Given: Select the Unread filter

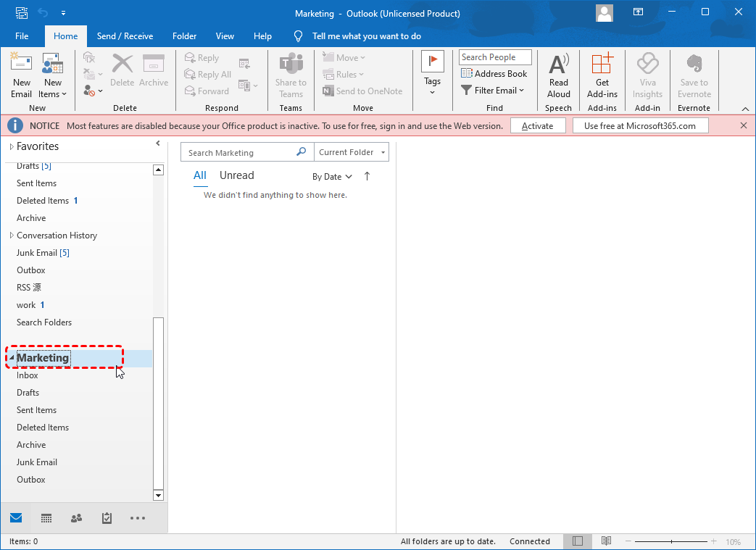Looking at the screenshot, I should [236, 175].
